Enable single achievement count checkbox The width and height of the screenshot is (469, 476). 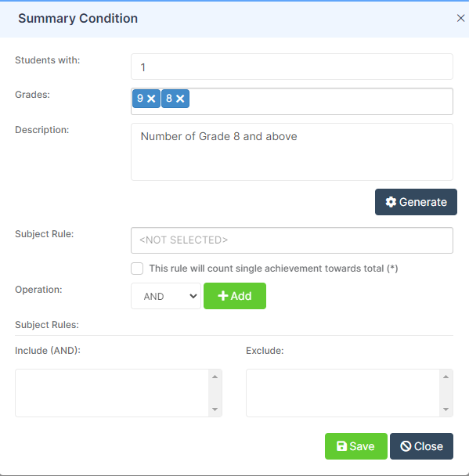[x=137, y=269]
